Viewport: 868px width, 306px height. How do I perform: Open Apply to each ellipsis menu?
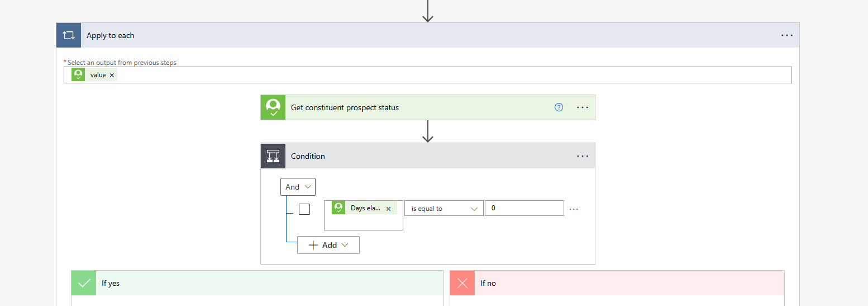[786, 35]
